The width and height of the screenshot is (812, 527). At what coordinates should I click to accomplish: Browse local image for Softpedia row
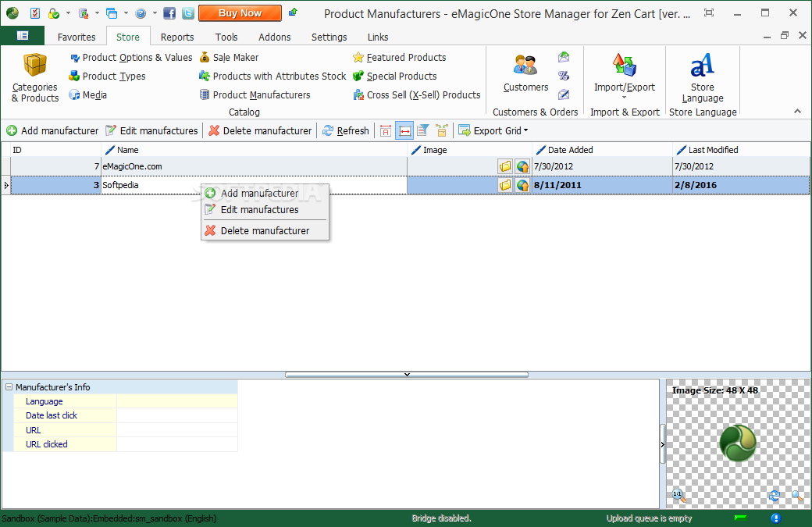coord(505,185)
